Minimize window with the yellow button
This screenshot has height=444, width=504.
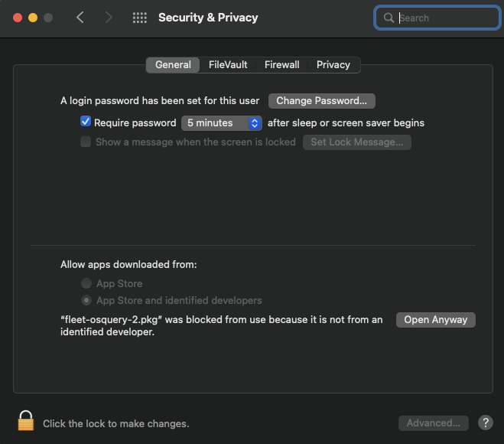click(33, 18)
